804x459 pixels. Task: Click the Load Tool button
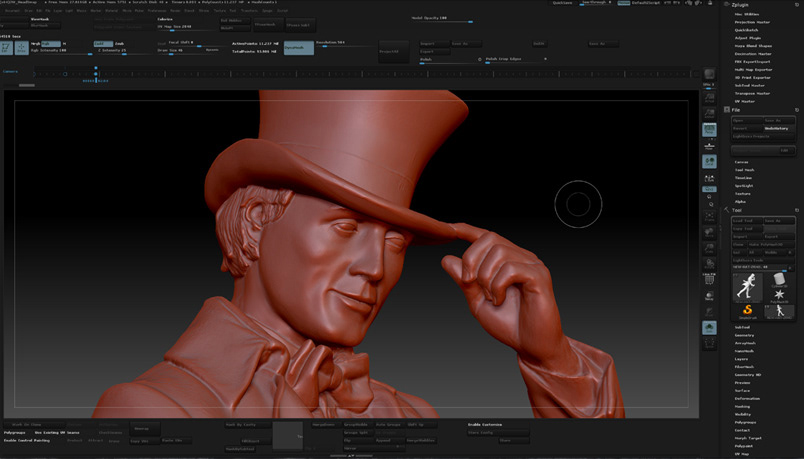(747, 221)
